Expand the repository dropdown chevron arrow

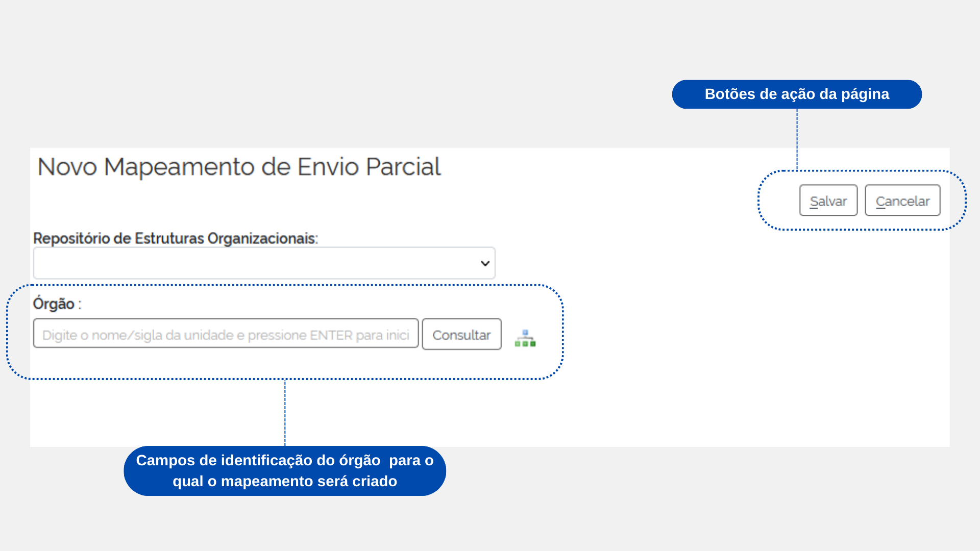(x=485, y=263)
